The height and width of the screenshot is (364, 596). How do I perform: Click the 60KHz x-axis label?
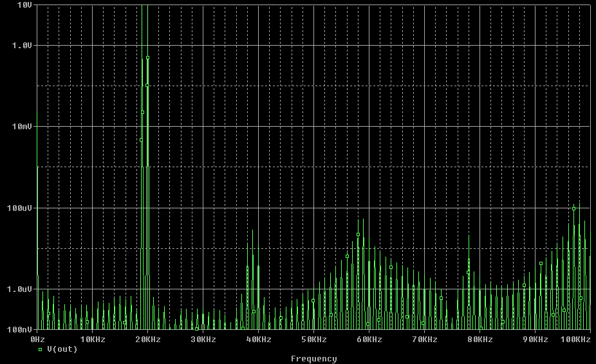pyautogui.click(x=369, y=340)
